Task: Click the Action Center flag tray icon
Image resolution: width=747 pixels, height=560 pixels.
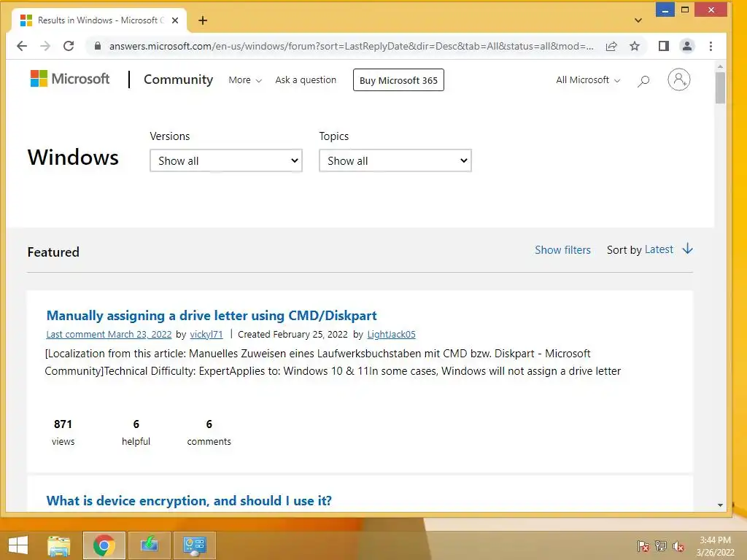Action: pos(643,546)
